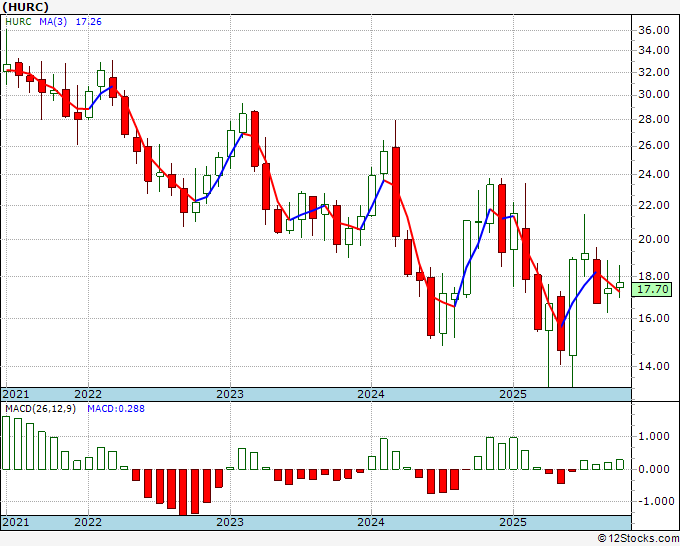Click the MA(3) indicator label
680x546 pixels.
point(53,22)
